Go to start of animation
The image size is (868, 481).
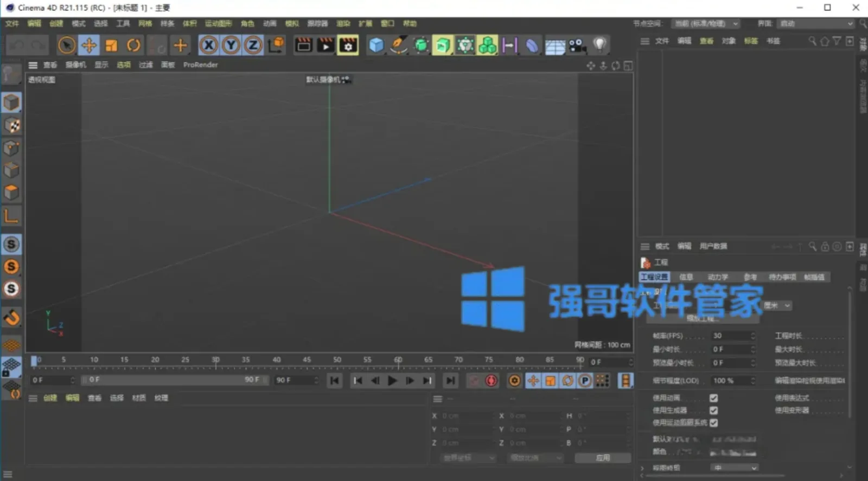click(x=335, y=381)
